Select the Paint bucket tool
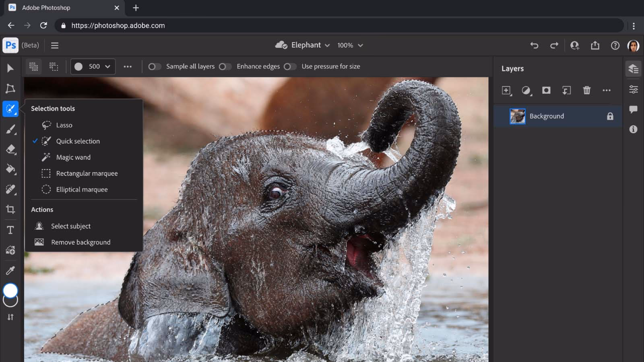The width and height of the screenshot is (644, 362). (10, 169)
